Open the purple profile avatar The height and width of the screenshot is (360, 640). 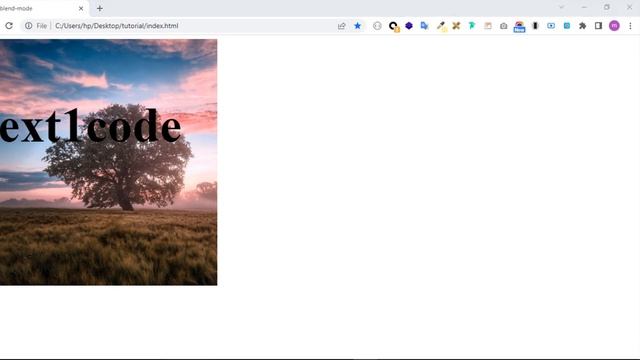pyautogui.click(x=614, y=26)
